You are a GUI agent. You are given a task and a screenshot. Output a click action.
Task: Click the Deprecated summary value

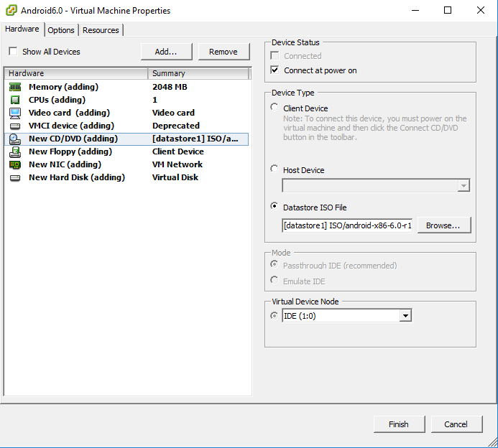[x=176, y=126]
